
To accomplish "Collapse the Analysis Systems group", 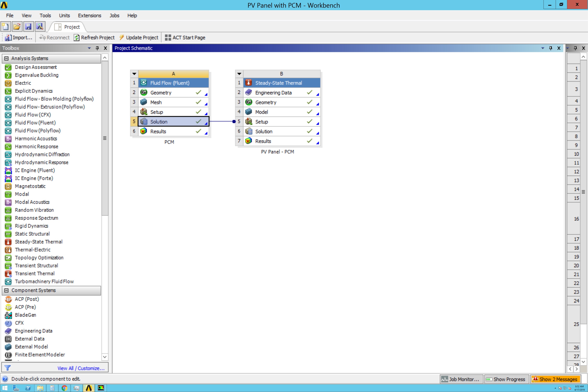I will [6, 58].
